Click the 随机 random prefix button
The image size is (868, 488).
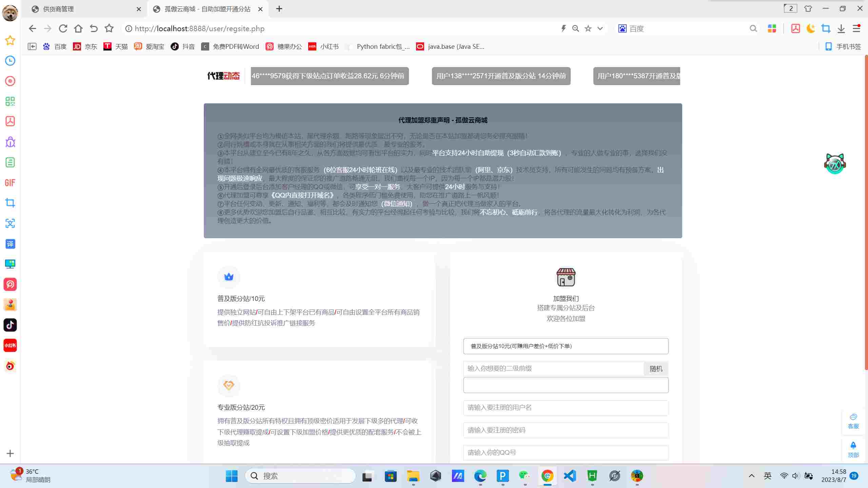point(656,368)
